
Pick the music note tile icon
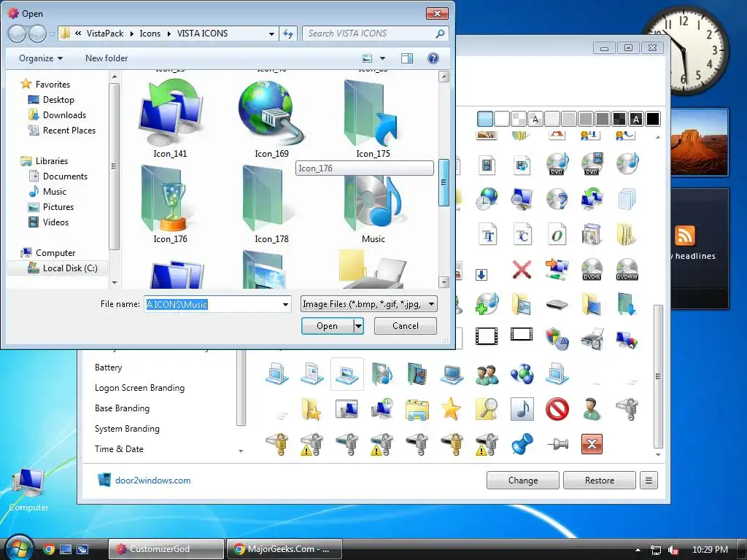point(522,409)
